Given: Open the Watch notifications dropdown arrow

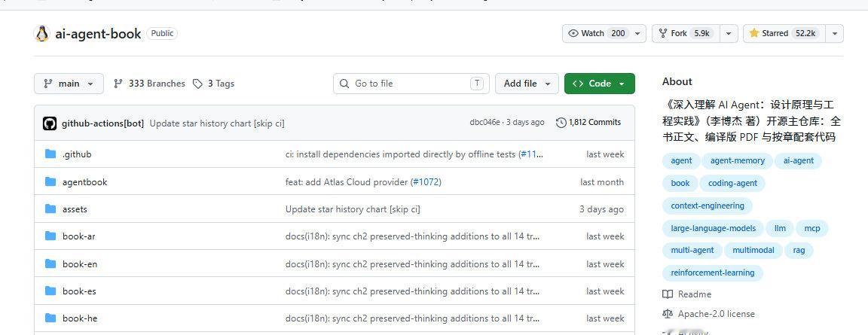Looking at the screenshot, I should tap(637, 33).
